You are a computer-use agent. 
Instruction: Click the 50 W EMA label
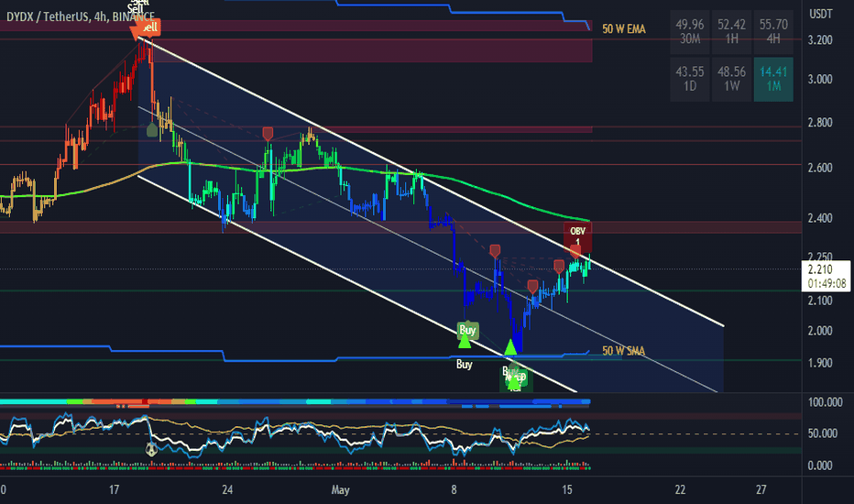624,29
